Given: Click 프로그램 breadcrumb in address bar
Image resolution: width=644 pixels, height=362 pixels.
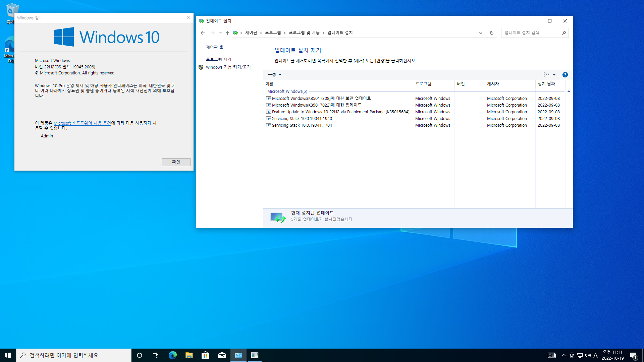Looking at the screenshot, I should [x=273, y=33].
